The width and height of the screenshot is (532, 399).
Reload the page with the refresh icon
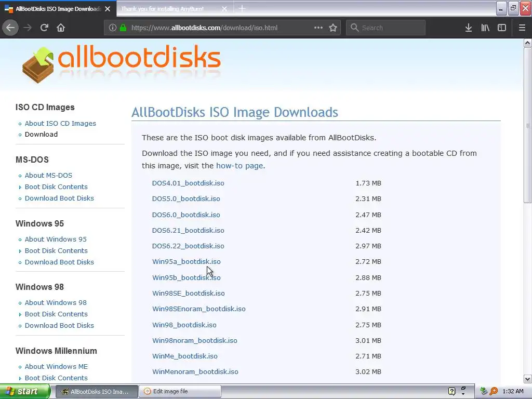pos(44,28)
